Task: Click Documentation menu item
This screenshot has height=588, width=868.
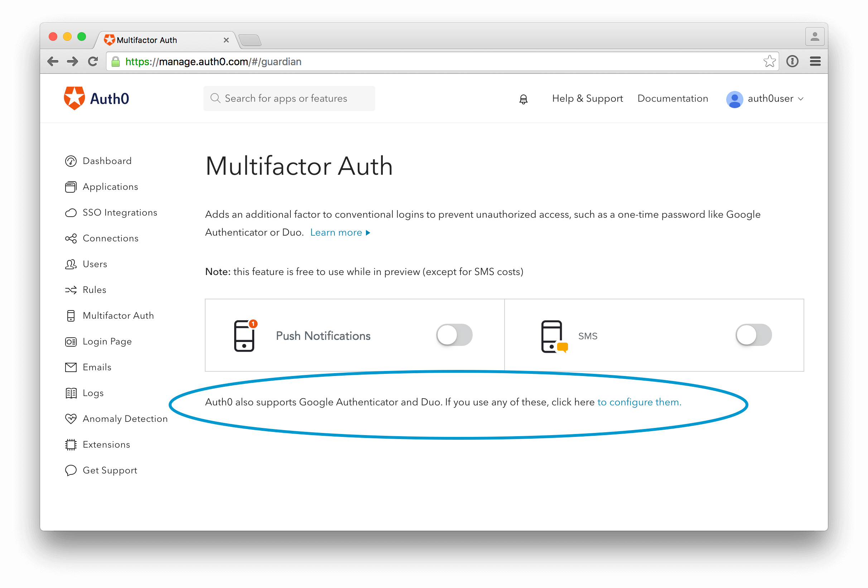Action: pos(673,98)
